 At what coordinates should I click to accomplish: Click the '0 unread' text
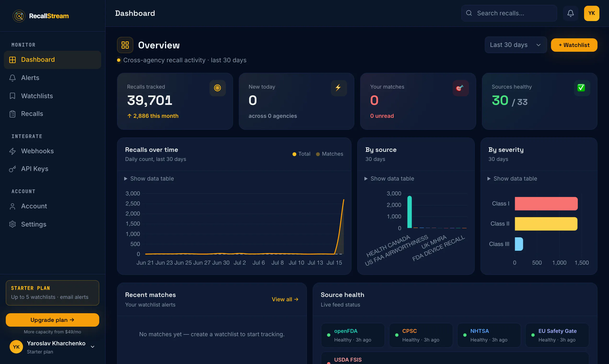point(382,116)
